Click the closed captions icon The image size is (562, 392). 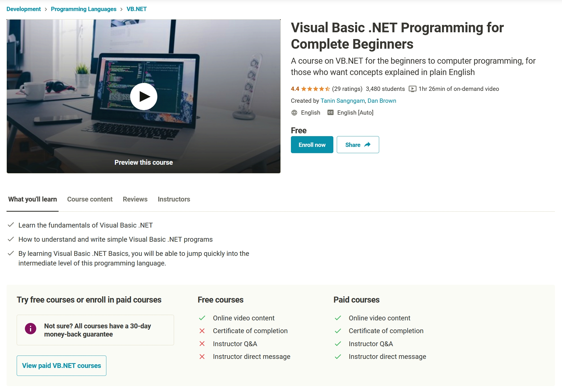click(x=330, y=112)
